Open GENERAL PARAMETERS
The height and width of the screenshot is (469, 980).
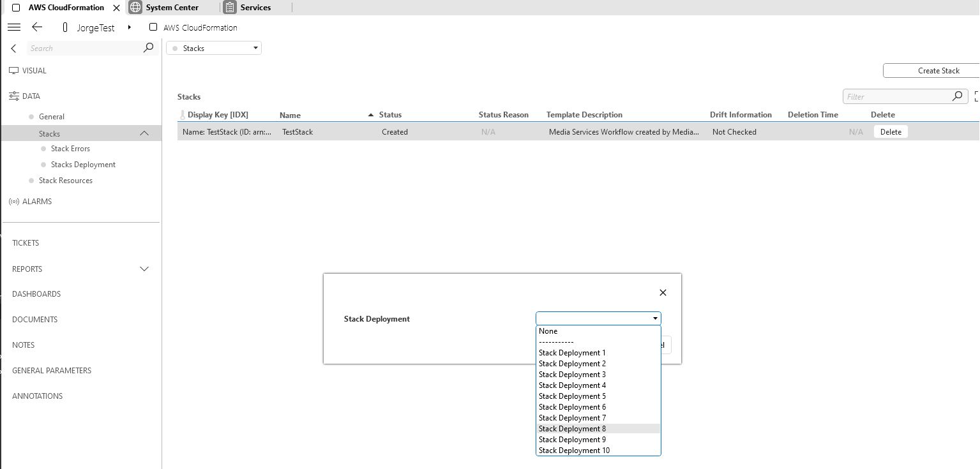(x=52, y=371)
